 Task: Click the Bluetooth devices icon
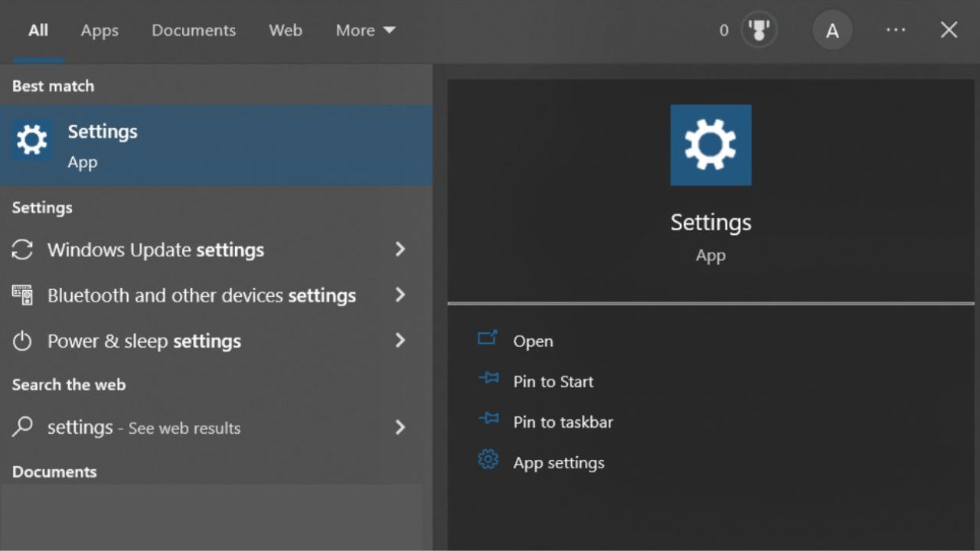[x=22, y=295]
